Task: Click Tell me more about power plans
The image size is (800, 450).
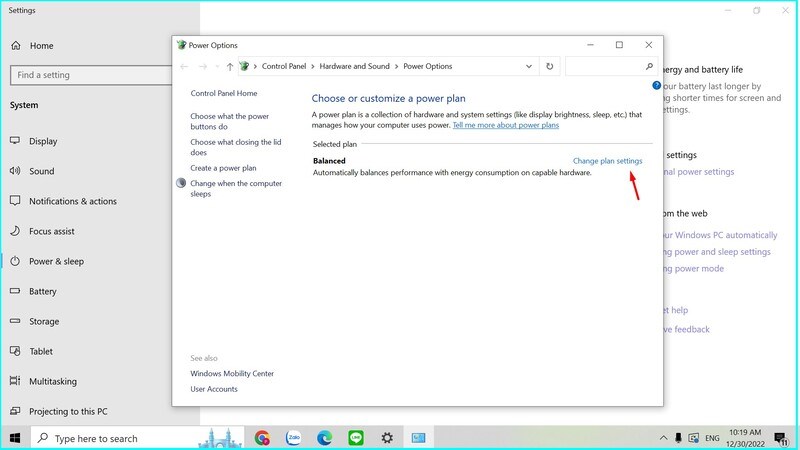Action: coord(506,125)
